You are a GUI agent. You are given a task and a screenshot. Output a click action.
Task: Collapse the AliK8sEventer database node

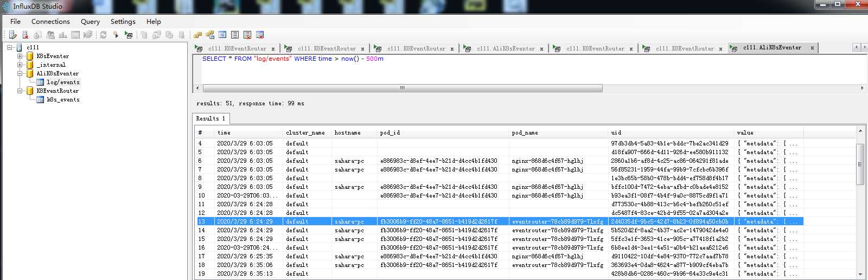20,73
